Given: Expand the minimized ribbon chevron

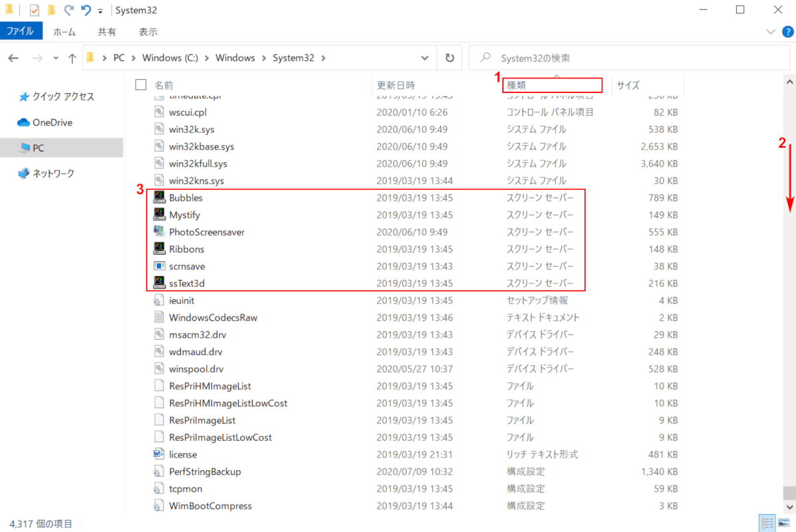Looking at the screenshot, I should (771, 31).
